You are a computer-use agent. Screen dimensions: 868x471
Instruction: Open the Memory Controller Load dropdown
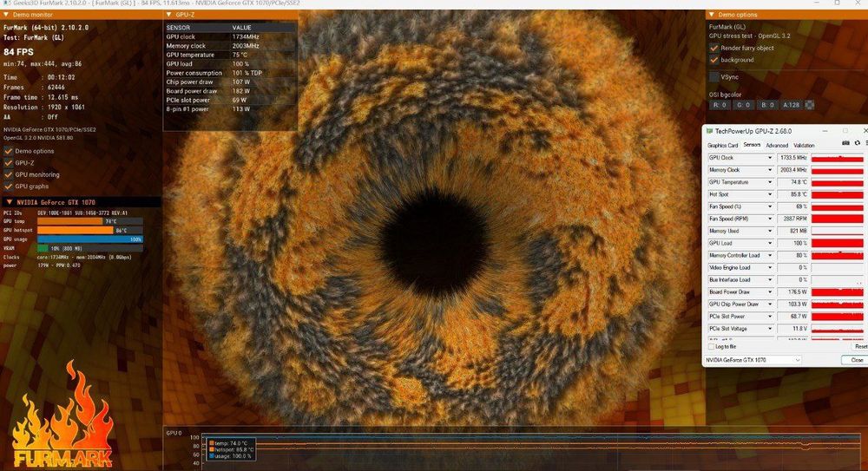[x=769, y=255]
